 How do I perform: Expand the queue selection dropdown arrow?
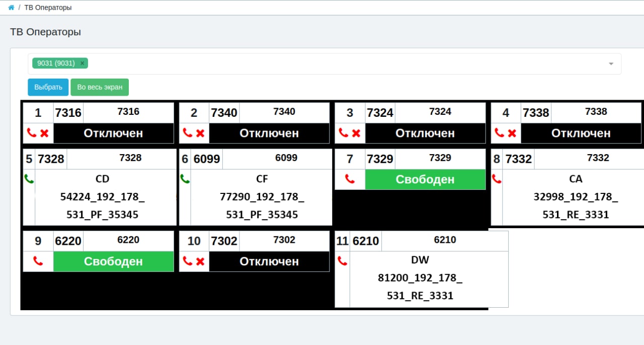click(611, 64)
